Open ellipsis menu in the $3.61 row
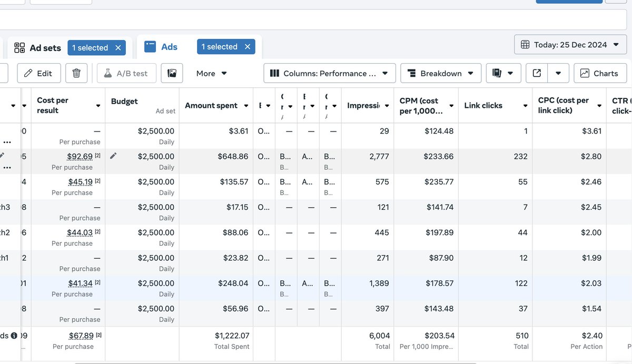The image size is (632, 364). coord(7,142)
